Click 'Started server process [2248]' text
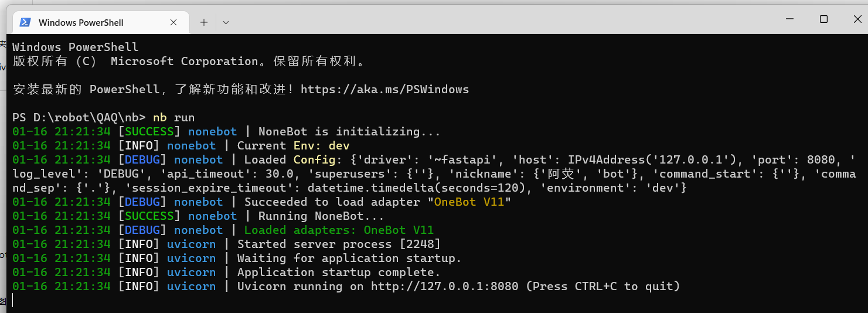868x313 pixels. (339, 244)
